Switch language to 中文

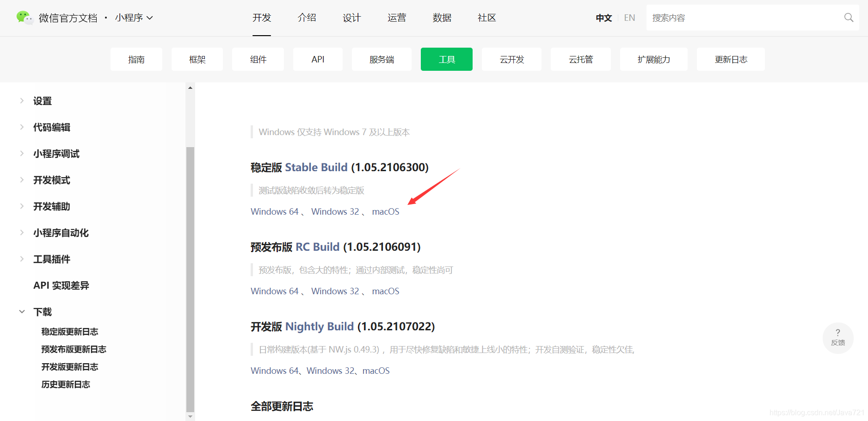604,18
